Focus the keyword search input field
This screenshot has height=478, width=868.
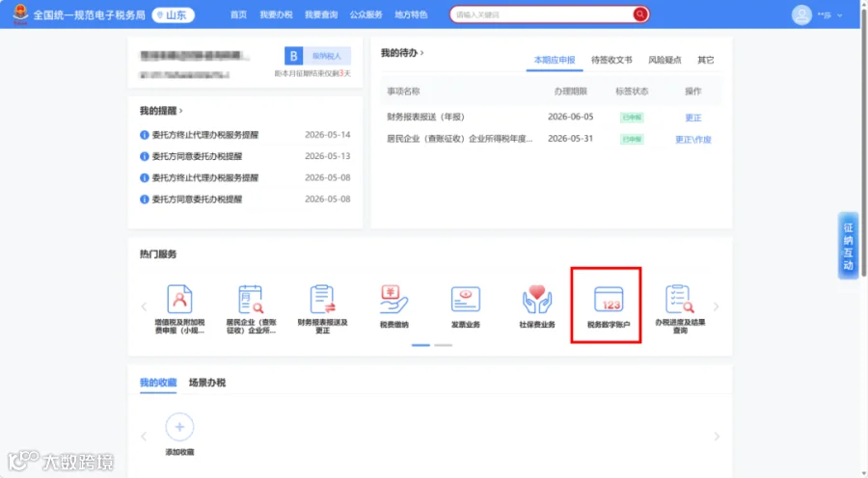click(542, 15)
